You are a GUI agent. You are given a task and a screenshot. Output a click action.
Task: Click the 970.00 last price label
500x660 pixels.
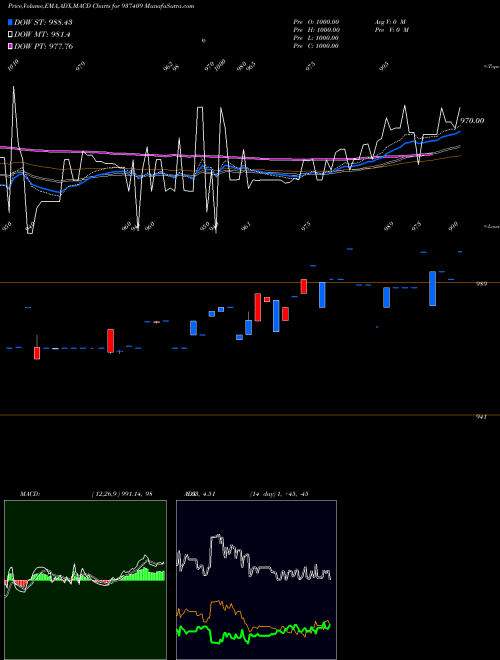pos(472,121)
